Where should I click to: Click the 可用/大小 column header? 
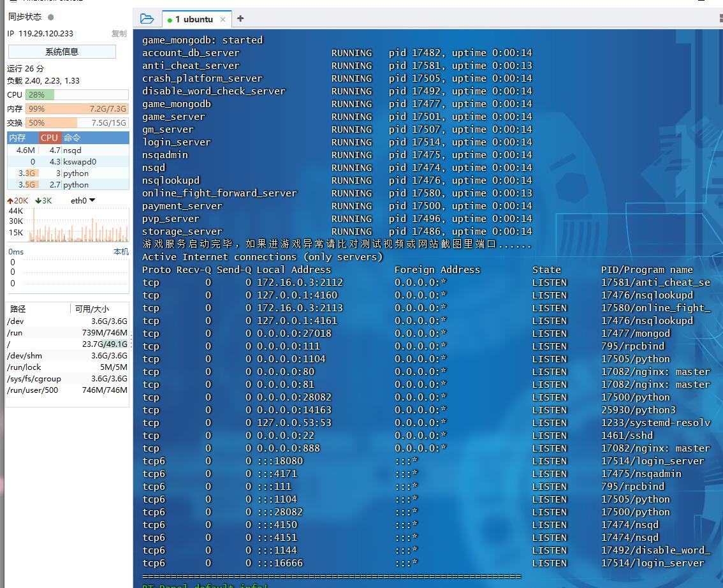tap(99, 309)
